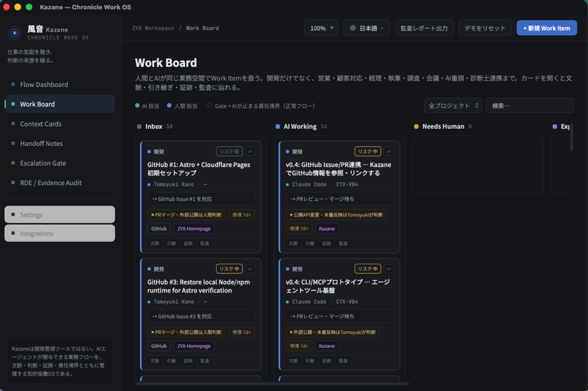Open Flow Dashboard in sidebar
Viewport: 588px width, 391px height.
(59, 85)
